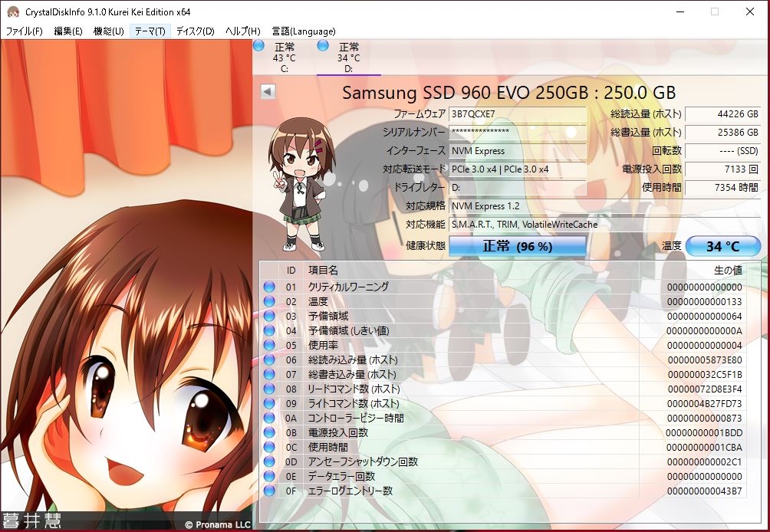Click the masked serial number field
770x532 pixels.
point(518,132)
